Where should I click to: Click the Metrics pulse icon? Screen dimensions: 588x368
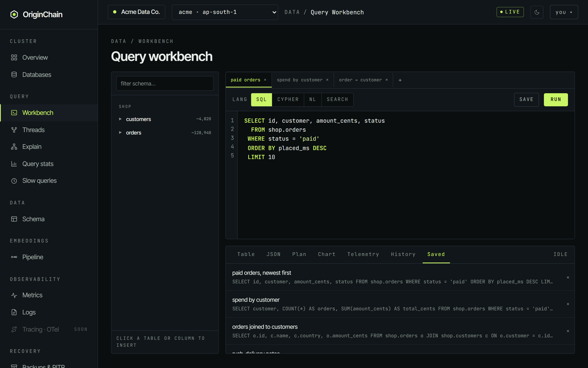14,295
